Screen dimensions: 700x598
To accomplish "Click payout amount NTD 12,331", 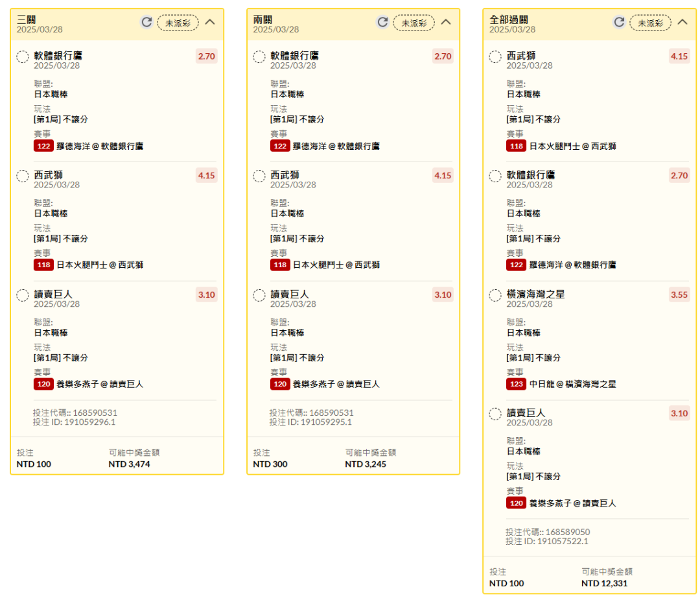I will click(x=604, y=584).
